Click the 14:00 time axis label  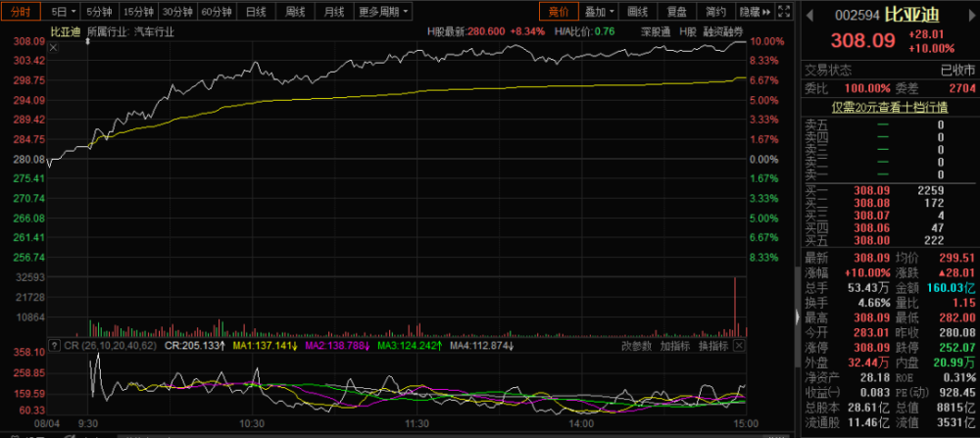pos(581,423)
